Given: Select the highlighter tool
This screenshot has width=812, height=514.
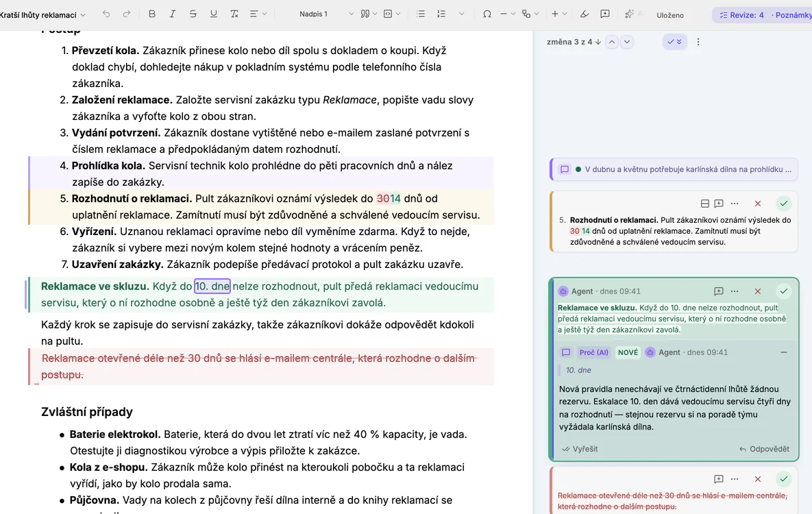Looking at the screenshot, I should pos(584,14).
